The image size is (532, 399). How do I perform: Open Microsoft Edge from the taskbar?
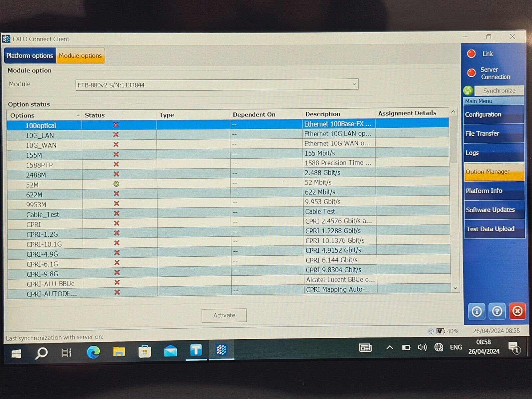click(x=93, y=352)
